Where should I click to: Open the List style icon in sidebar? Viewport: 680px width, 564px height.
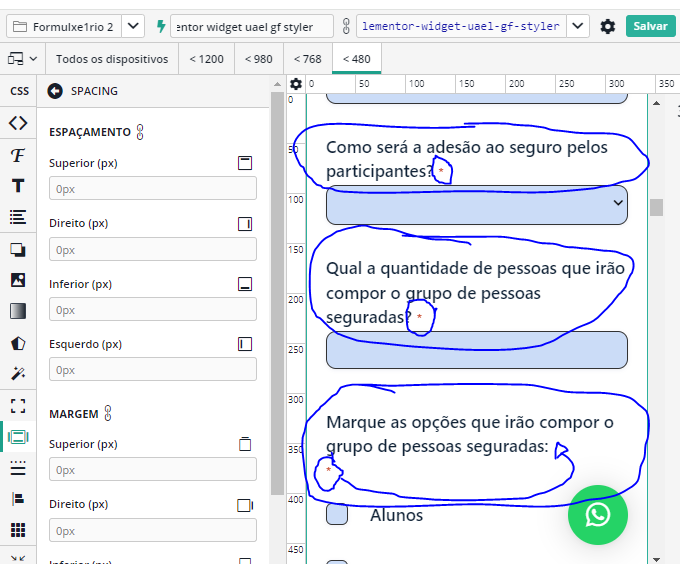pyautogui.click(x=18, y=217)
